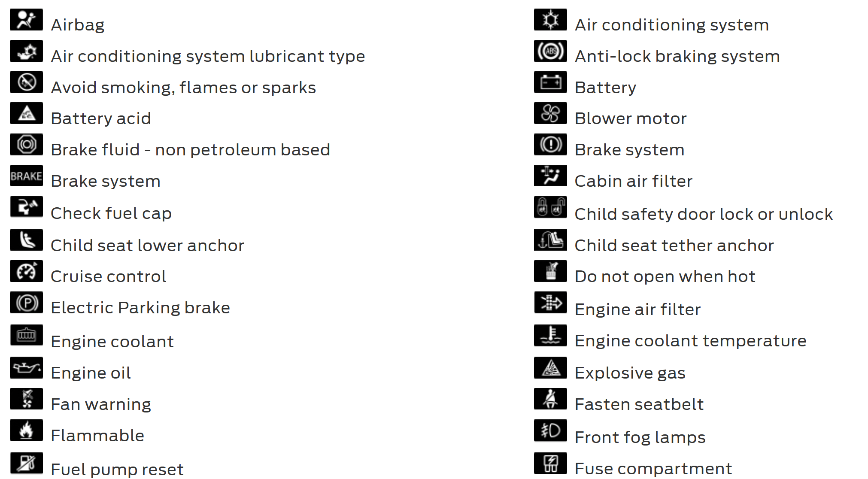Select the Blower motor fan icon

[550, 113]
